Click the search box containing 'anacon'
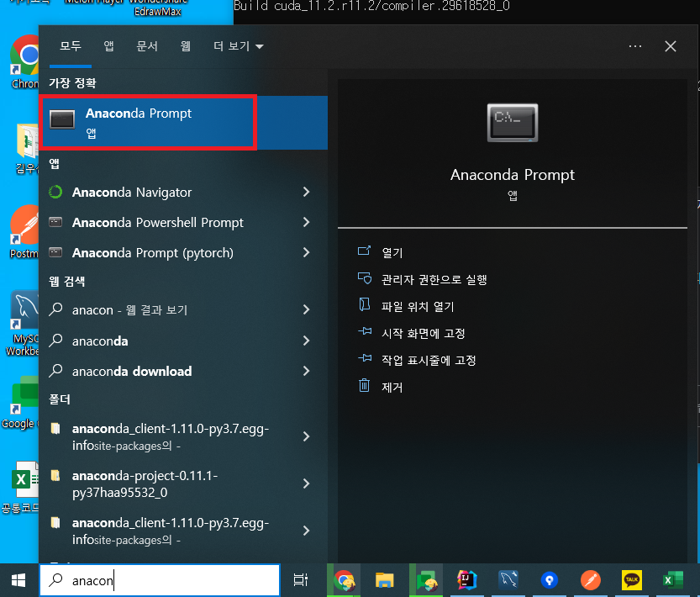 [160, 580]
